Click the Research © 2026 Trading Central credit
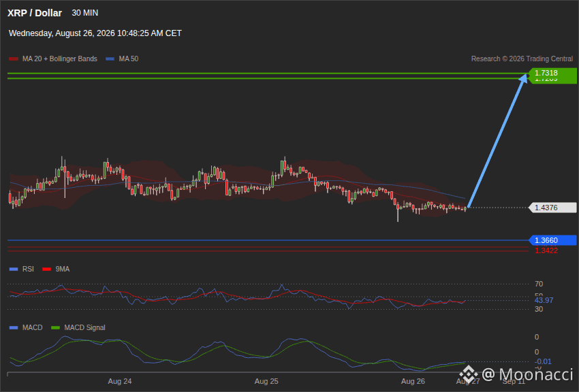 click(x=522, y=59)
